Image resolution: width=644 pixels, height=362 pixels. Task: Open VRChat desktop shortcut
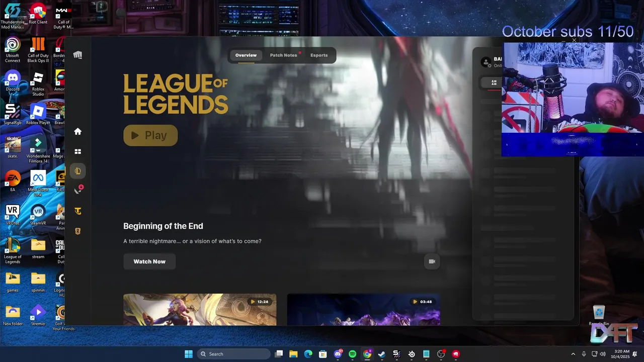[13, 215]
